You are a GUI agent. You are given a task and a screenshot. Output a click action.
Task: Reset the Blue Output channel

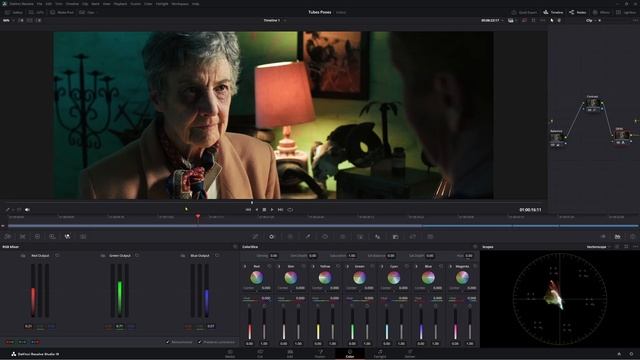(x=217, y=256)
